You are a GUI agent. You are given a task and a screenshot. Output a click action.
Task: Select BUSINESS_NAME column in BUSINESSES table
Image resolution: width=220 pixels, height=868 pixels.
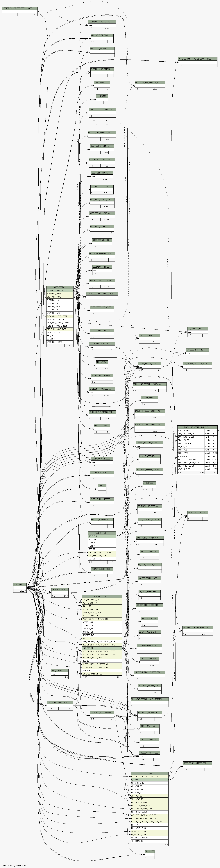click(x=60, y=294)
